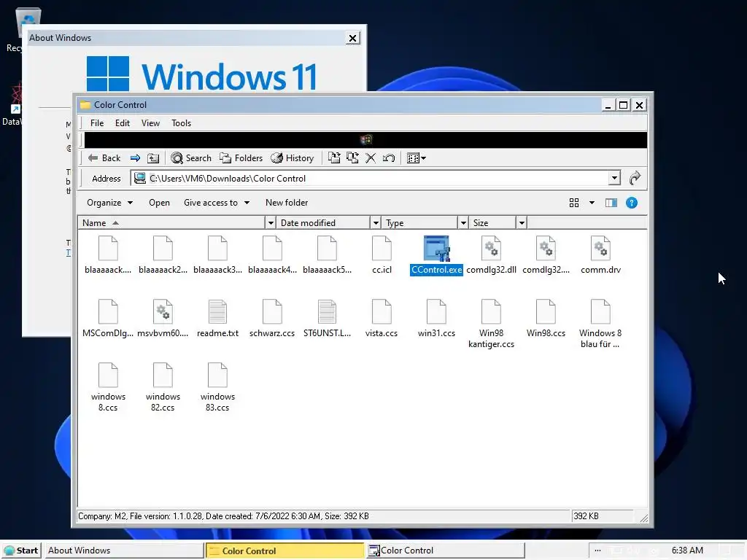Click the taskbar clock 6:38 AM

point(687,551)
